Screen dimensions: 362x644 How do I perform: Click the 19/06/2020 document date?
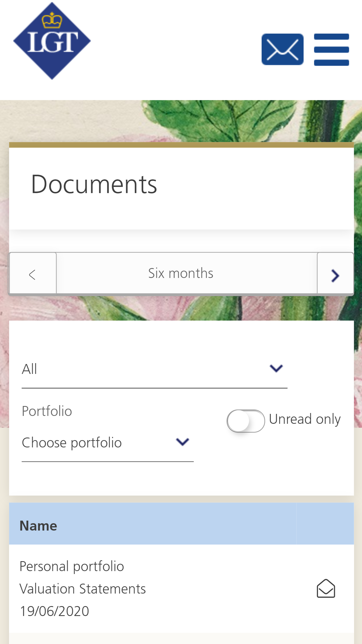point(55,611)
